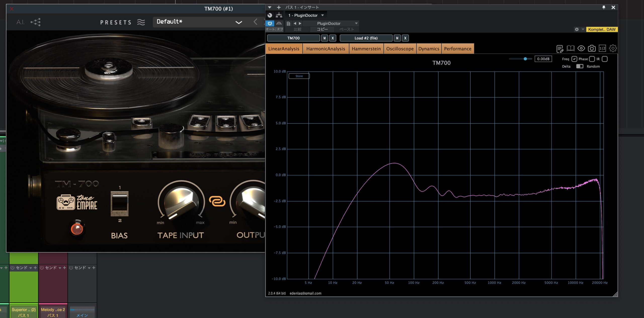This screenshot has width=644, height=318.
Task: Click the camera snapshot icon
Action: click(591, 48)
